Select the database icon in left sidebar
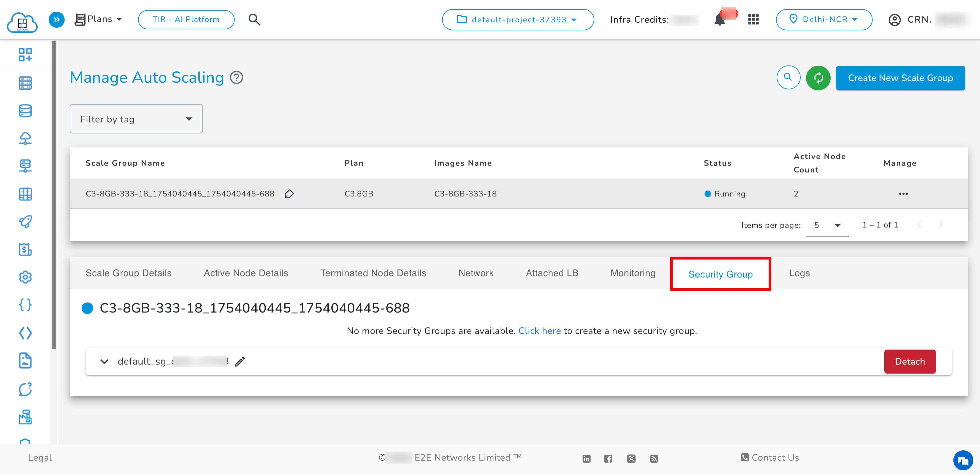The width and height of the screenshot is (980, 475). pyautogui.click(x=25, y=110)
